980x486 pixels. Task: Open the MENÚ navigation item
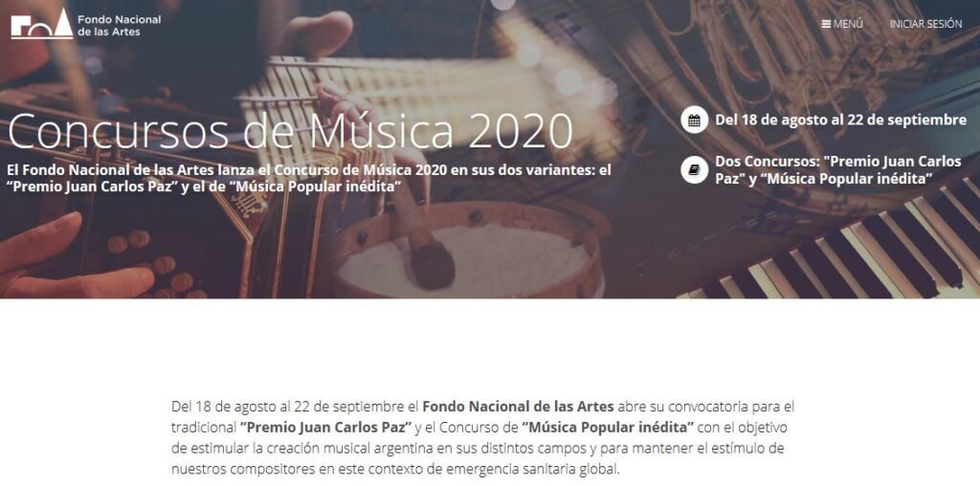click(x=842, y=24)
